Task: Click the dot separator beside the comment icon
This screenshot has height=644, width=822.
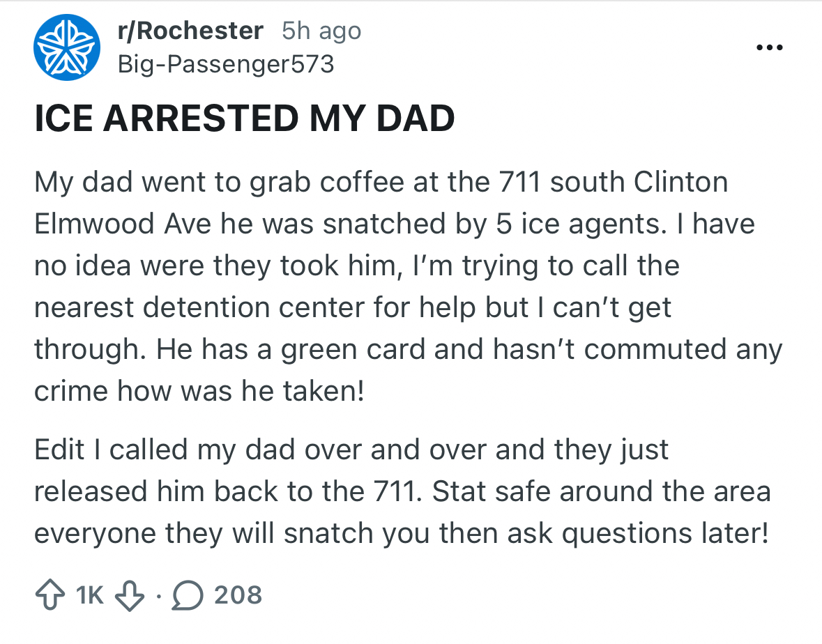Action: [x=160, y=597]
